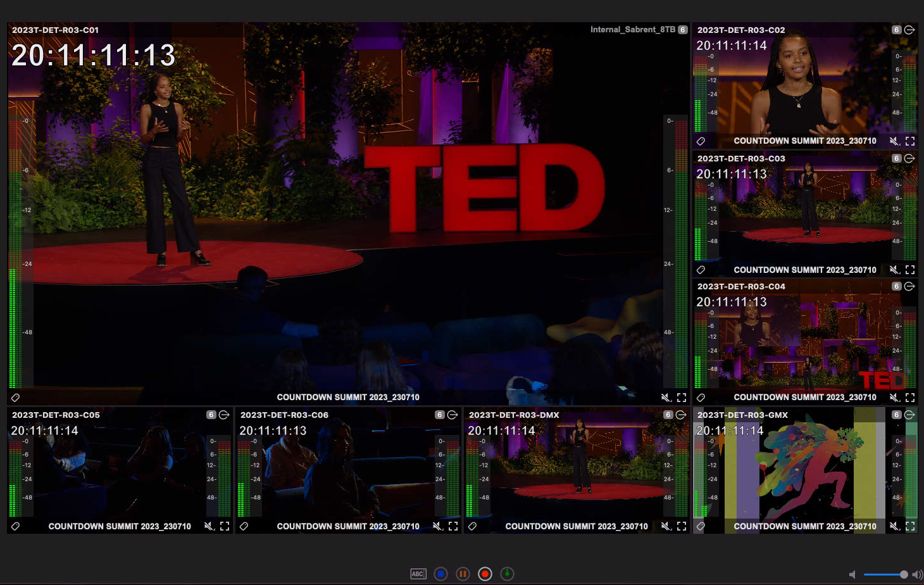Screen dimensions: 924x585
Task: Click the COUNTDOWN SUMMIT 2023_230710 name on C04
Action: coord(805,398)
